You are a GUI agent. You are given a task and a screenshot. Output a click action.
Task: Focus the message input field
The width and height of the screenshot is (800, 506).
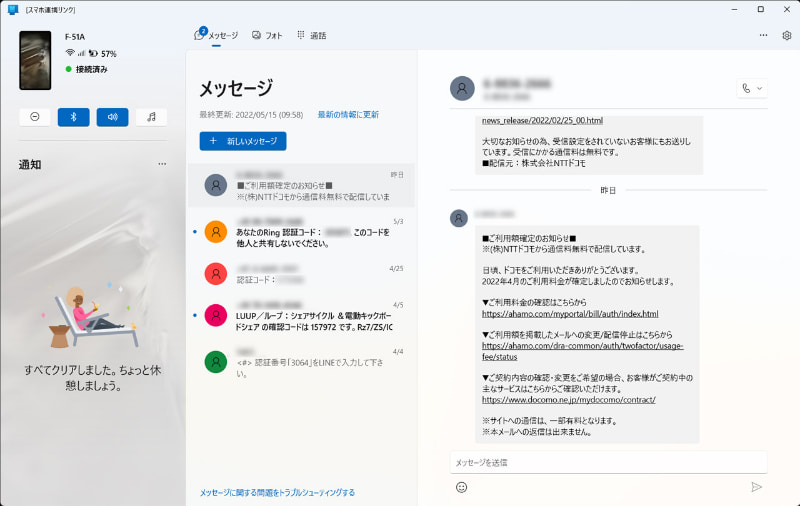coord(608,462)
